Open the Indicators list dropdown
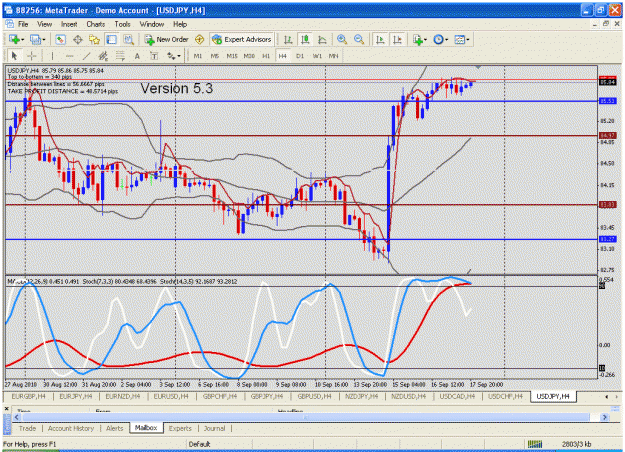The height and width of the screenshot is (452, 625). pyautogui.click(x=419, y=39)
